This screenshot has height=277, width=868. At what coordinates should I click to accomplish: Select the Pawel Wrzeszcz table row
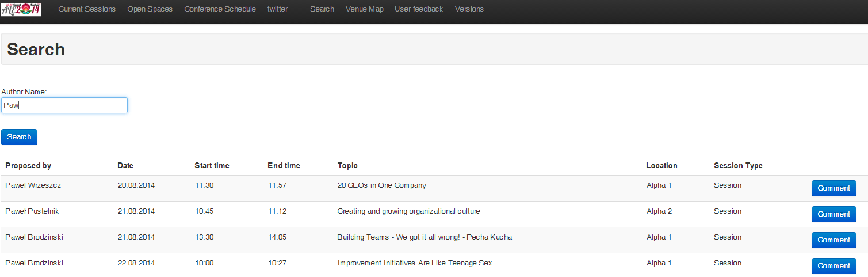[x=434, y=188]
